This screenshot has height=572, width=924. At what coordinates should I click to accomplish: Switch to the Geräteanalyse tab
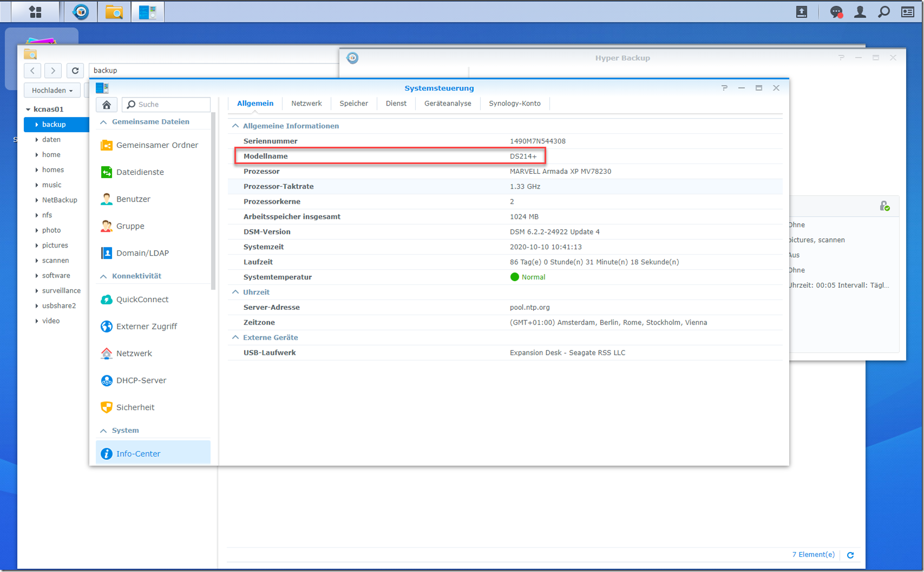click(x=448, y=103)
